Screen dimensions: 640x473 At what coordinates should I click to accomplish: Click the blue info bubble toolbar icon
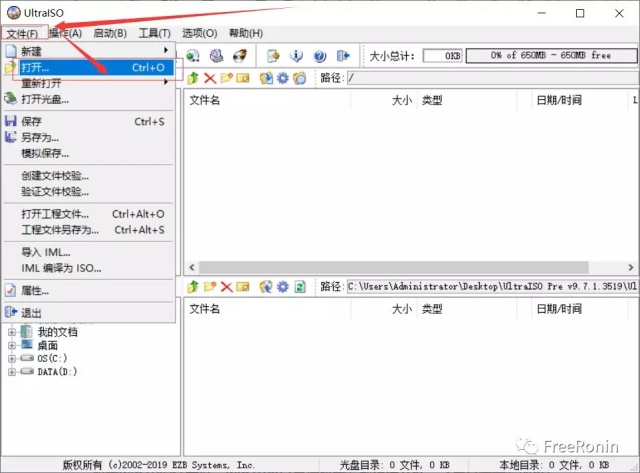296,56
